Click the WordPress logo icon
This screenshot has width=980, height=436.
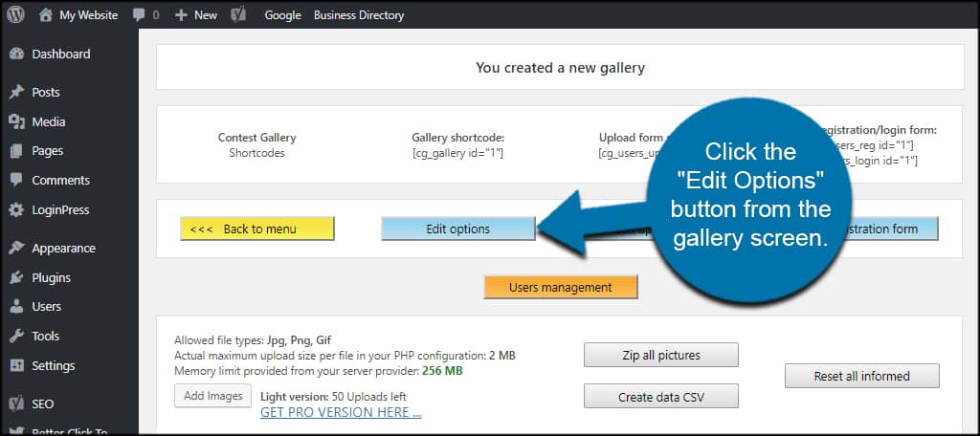pos(16,14)
